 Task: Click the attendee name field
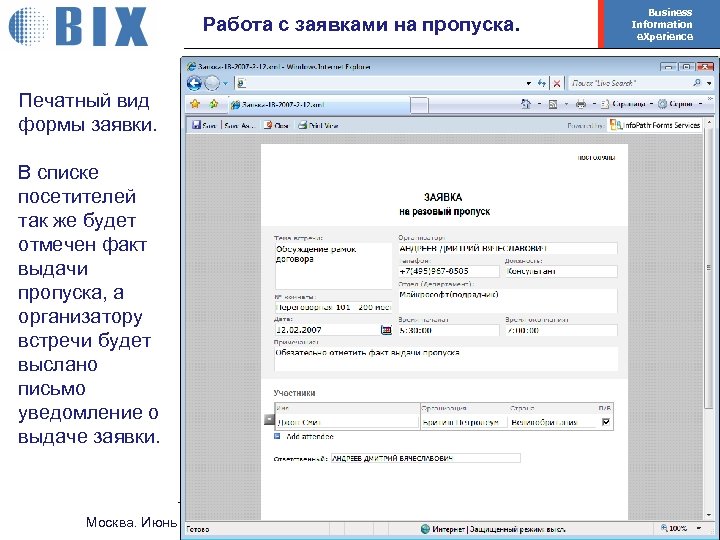(x=347, y=422)
